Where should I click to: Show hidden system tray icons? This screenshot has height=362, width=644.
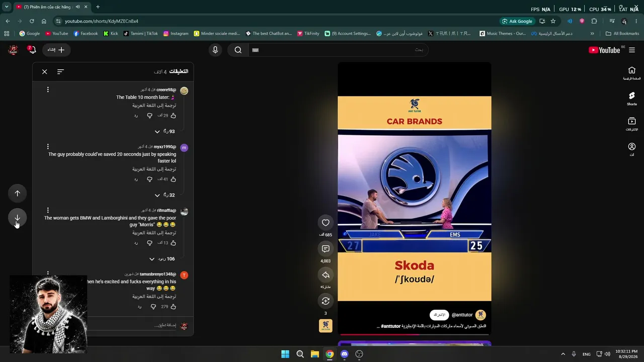tap(562, 354)
